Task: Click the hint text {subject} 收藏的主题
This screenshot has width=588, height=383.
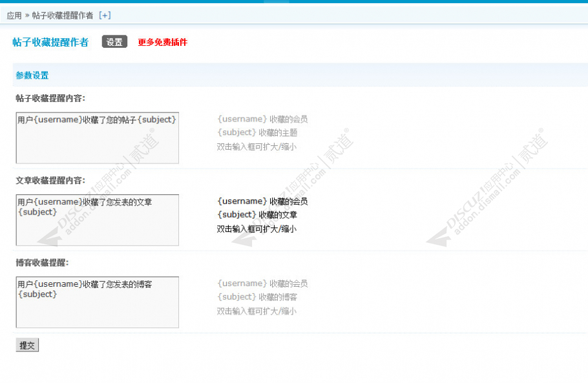Action: click(257, 132)
